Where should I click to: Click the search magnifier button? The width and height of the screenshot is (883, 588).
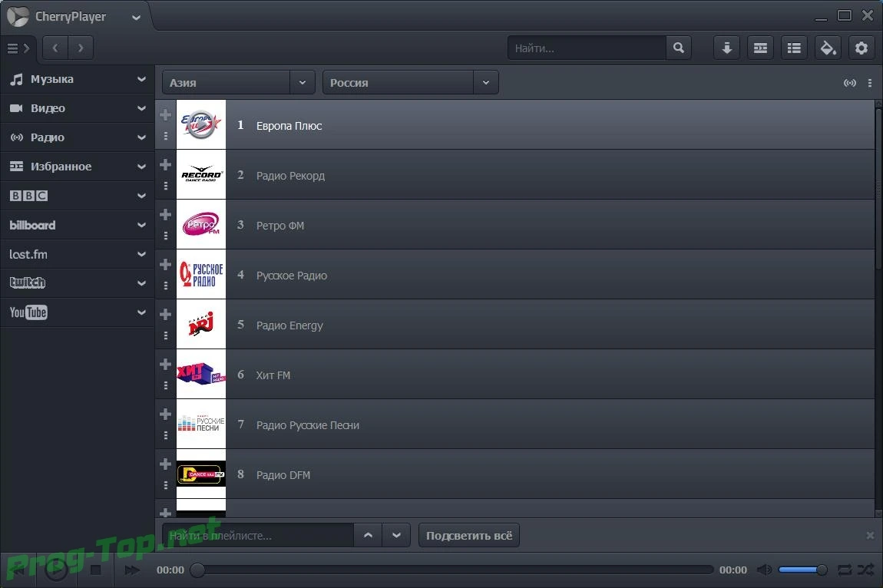click(x=679, y=48)
